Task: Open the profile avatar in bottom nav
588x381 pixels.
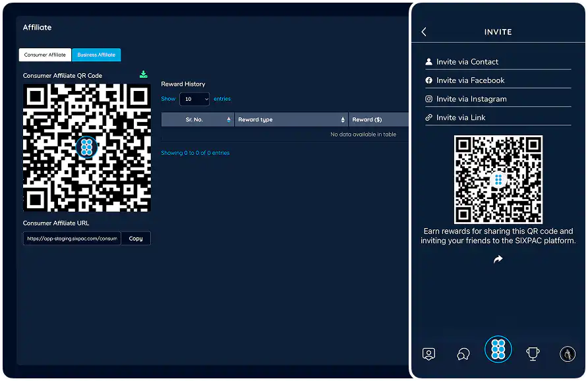Action: pyautogui.click(x=567, y=355)
